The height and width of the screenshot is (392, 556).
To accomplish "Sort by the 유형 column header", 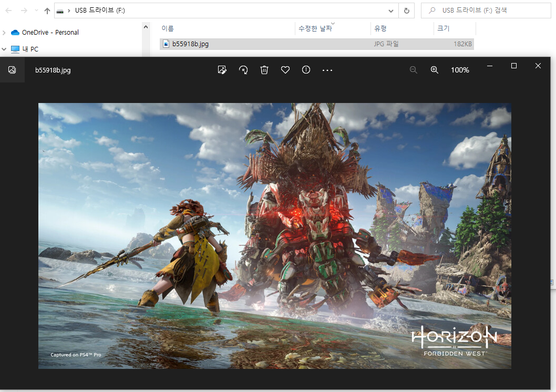I will 380,28.
